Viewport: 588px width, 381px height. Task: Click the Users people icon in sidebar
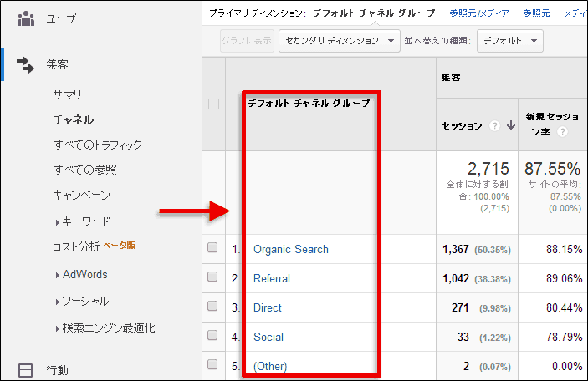(x=26, y=18)
